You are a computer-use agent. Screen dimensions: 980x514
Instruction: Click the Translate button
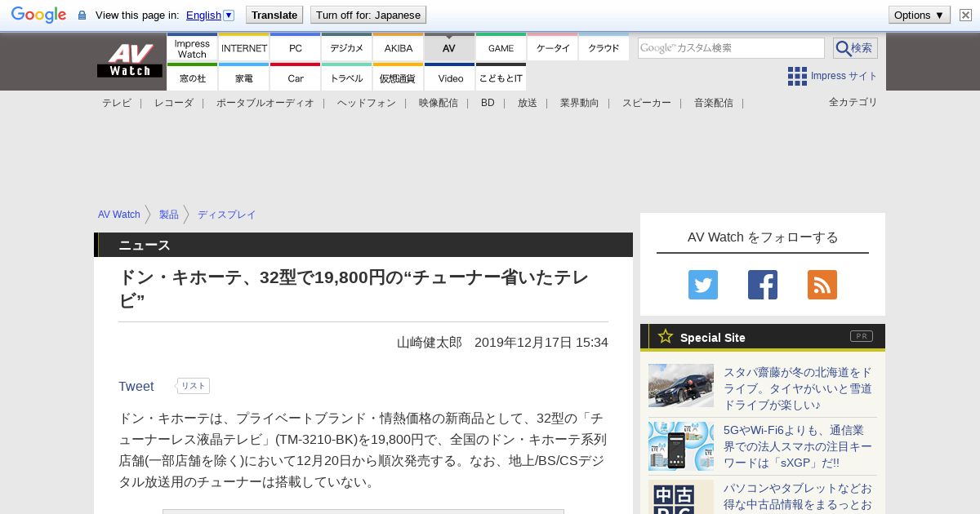[x=274, y=15]
